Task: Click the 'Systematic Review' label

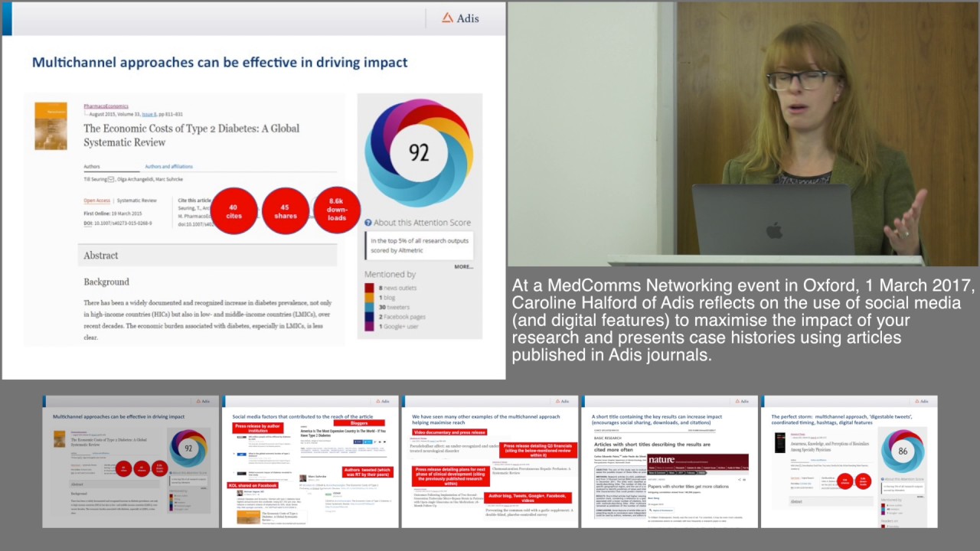Action: 136,201
